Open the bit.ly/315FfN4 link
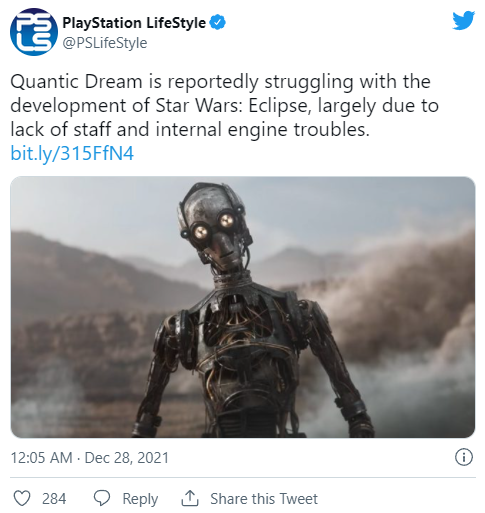This screenshot has height=513, width=485. (x=72, y=153)
